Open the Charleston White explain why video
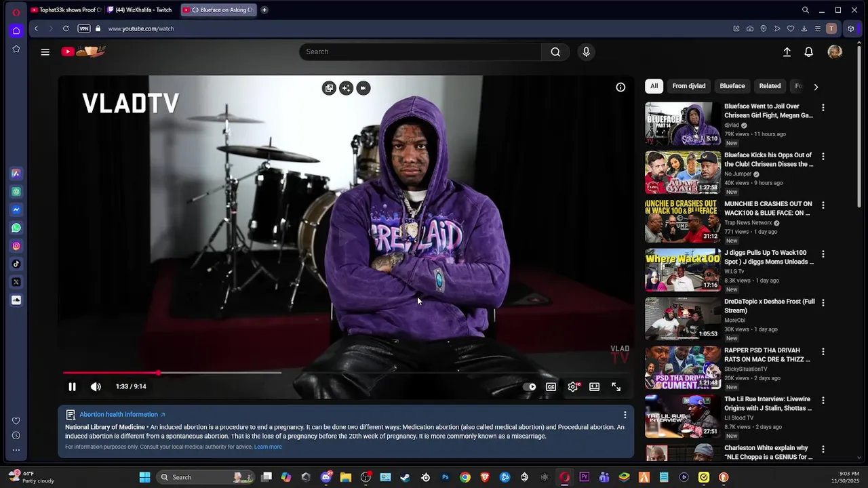Image resolution: width=868 pixels, height=488 pixels. tap(768, 452)
